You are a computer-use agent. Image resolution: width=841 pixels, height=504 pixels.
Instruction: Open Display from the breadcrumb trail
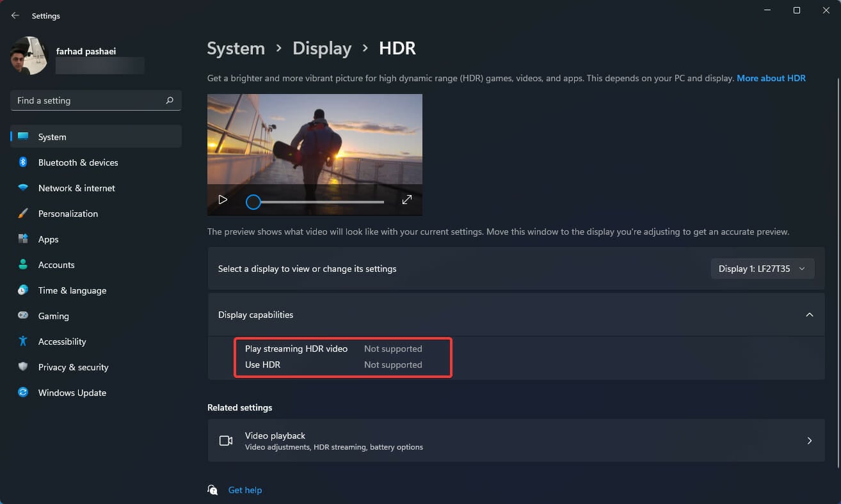coord(322,48)
